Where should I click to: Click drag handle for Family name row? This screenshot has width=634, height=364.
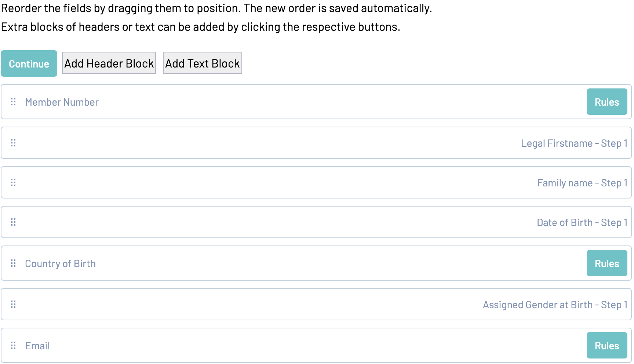point(13,182)
